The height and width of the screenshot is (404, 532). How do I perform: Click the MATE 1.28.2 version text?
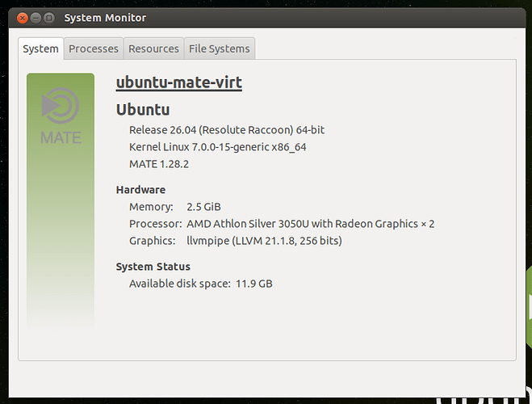159,164
